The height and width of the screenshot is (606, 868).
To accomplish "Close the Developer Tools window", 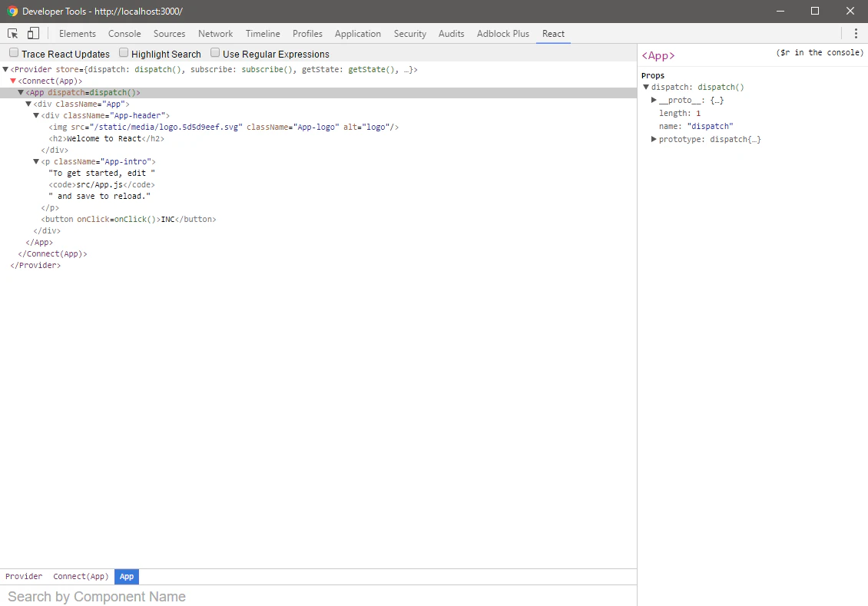I will (850, 11).
